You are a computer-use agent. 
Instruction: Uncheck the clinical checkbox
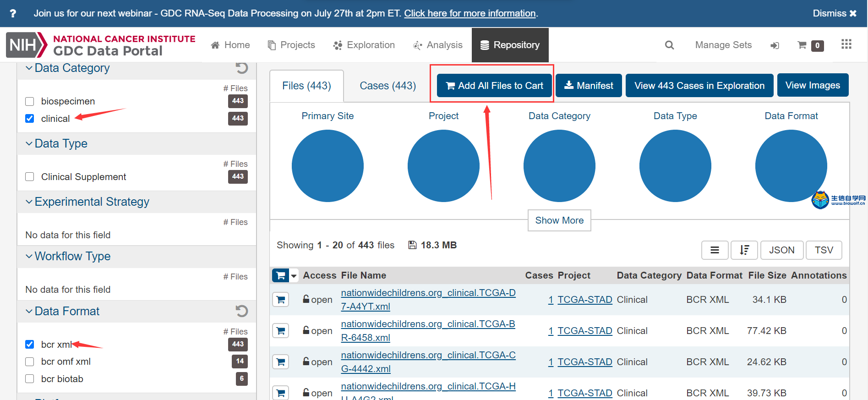(30, 119)
